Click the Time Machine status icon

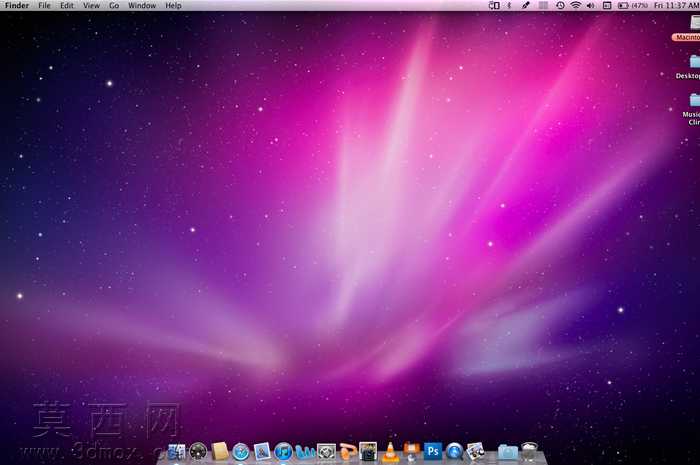point(560,5)
